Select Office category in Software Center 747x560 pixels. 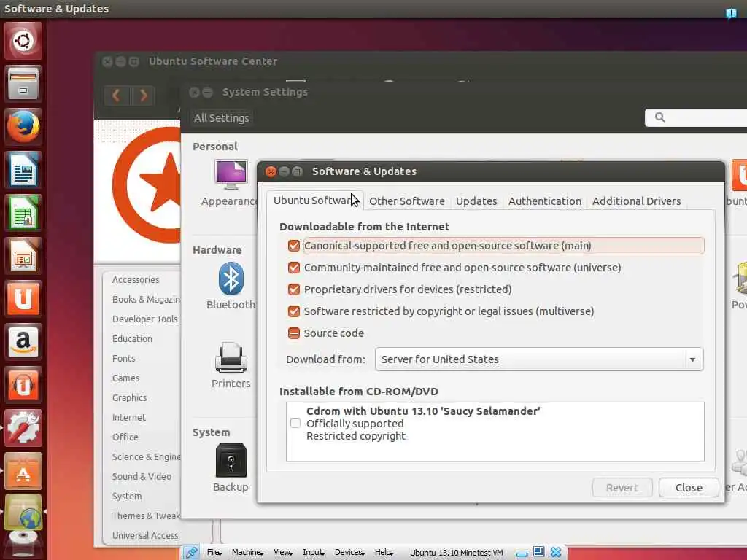point(125,437)
